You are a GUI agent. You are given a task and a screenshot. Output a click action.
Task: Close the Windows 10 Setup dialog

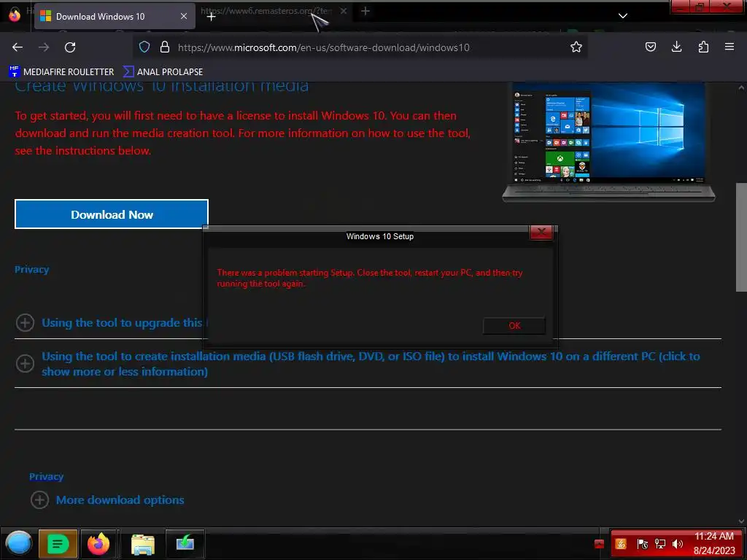pos(541,232)
